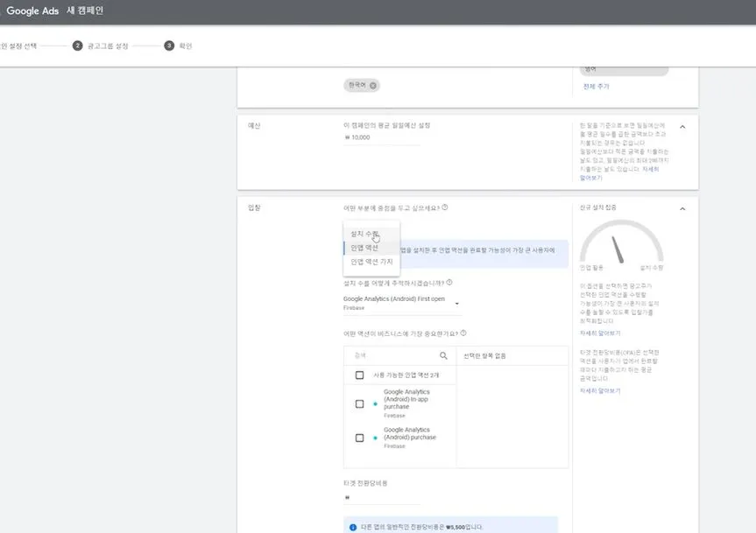The height and width of the screenshot is (533, 756).
Task: Open 자세히 알아보기 link below the gauge description
Action: [x=600, y=333]
